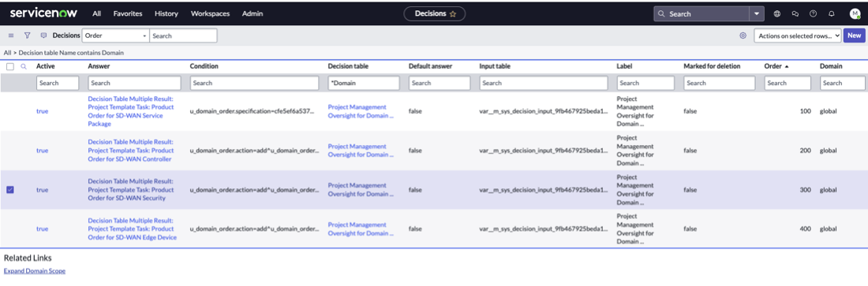Click the Answer column search field
The width and height of the screenshot is (868, 286).
click(x=134, y=83)
